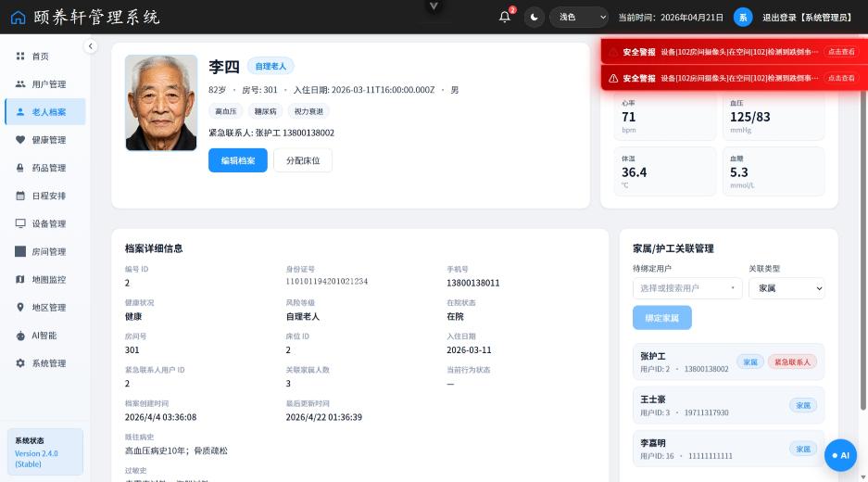Click system status Version 2.4.0 box
The width and height of the screenshot is (868, 482).
[x=45, y=451]
